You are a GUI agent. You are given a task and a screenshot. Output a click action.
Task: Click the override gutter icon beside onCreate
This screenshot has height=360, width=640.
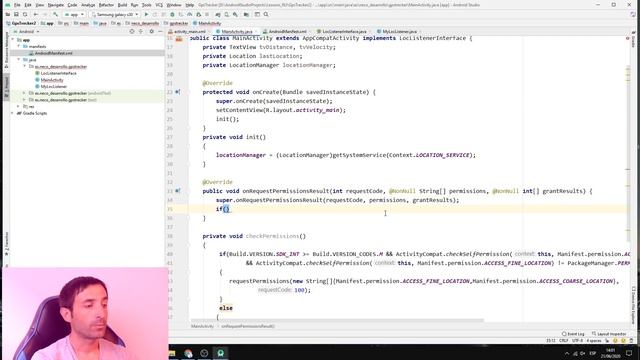click(x=178, y=92)
